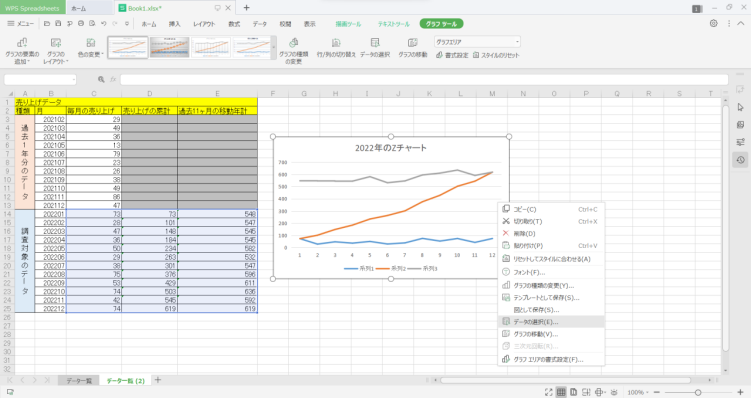Switch to the グラフツール tab
This screenshot has width=751, height=398.
(442, 24)
